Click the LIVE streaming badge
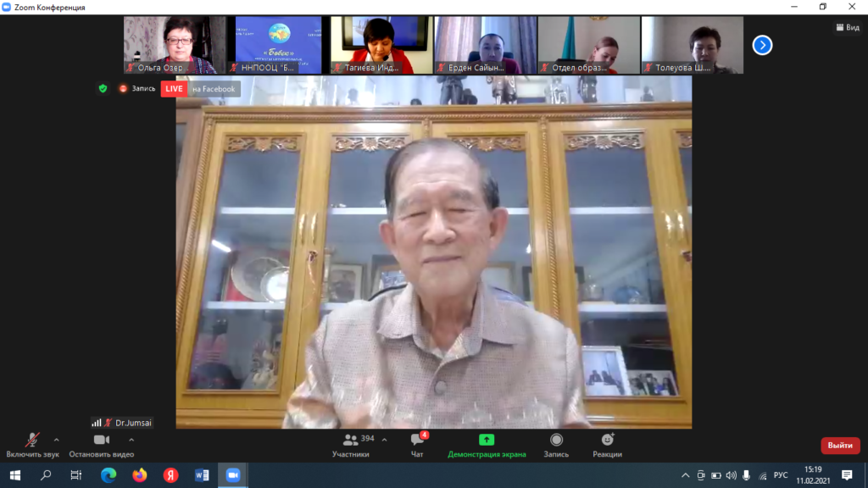 pos(174,88)
